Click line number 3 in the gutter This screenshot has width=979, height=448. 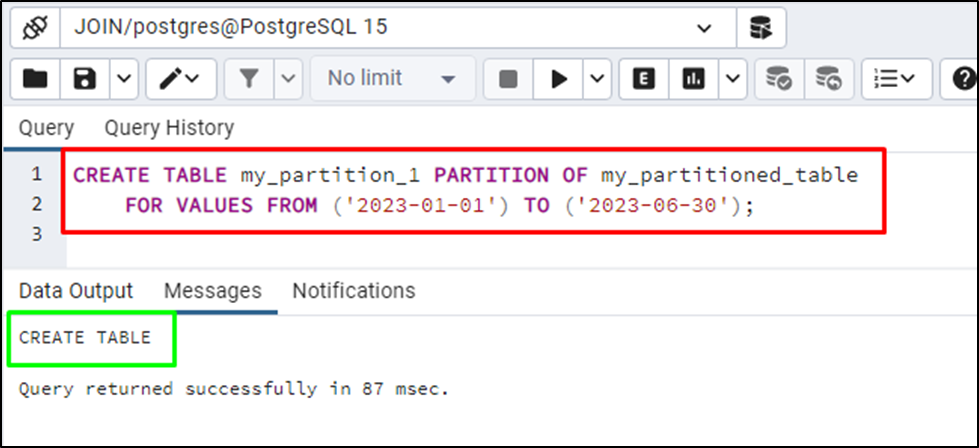click(x=36, y=235)
